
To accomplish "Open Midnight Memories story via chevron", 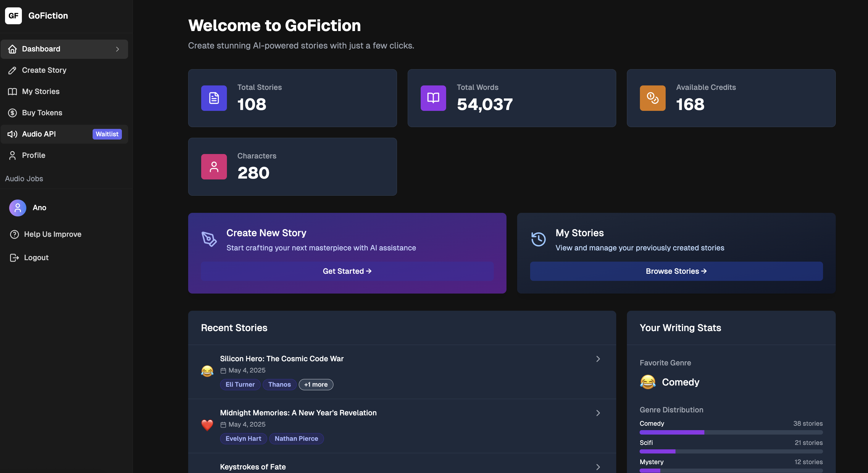I will tap(598, 413).
